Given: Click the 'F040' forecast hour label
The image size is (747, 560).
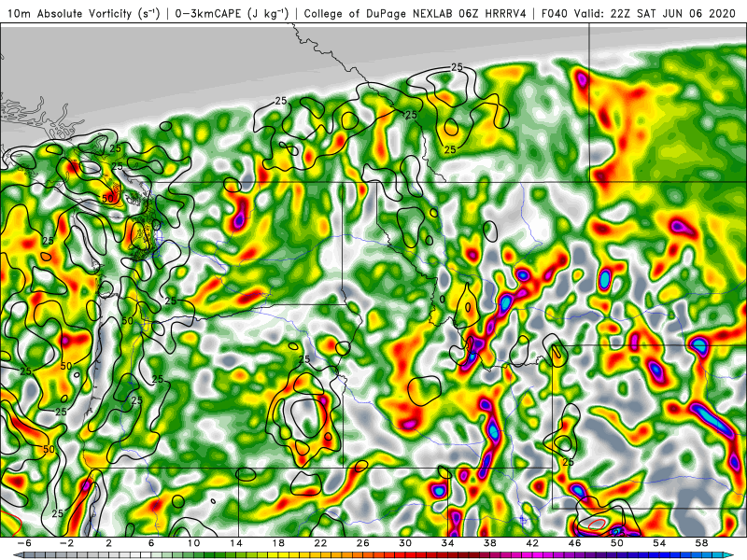Looking at the screenshot, I should [x=555, y=13].
